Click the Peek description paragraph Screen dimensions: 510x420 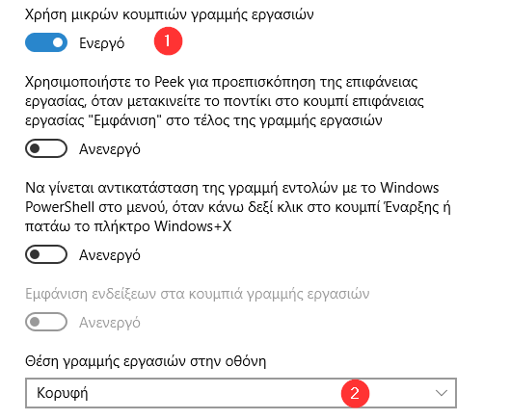(x=225, y=101)
